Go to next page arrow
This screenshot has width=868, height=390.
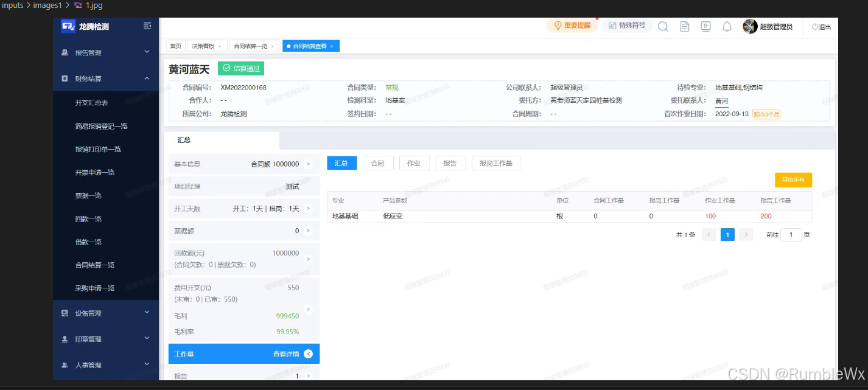coord(746,235)
